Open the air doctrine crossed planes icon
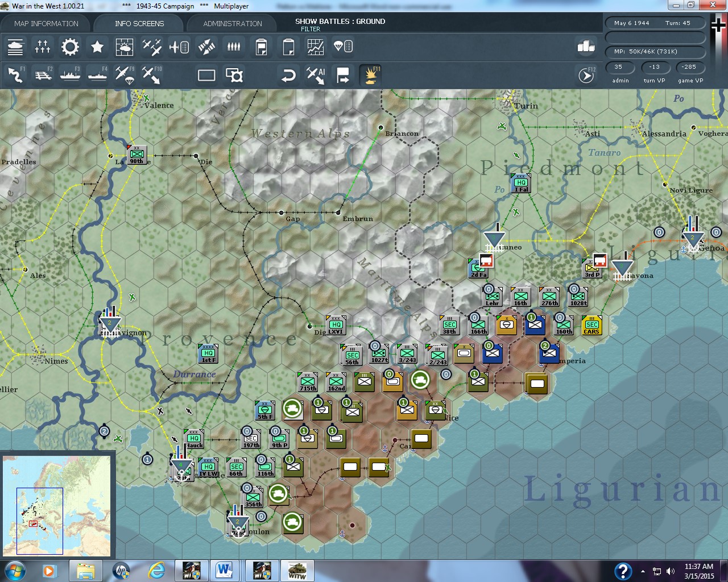The width and height of the screenshot is (728, 582). click(152, 47)
